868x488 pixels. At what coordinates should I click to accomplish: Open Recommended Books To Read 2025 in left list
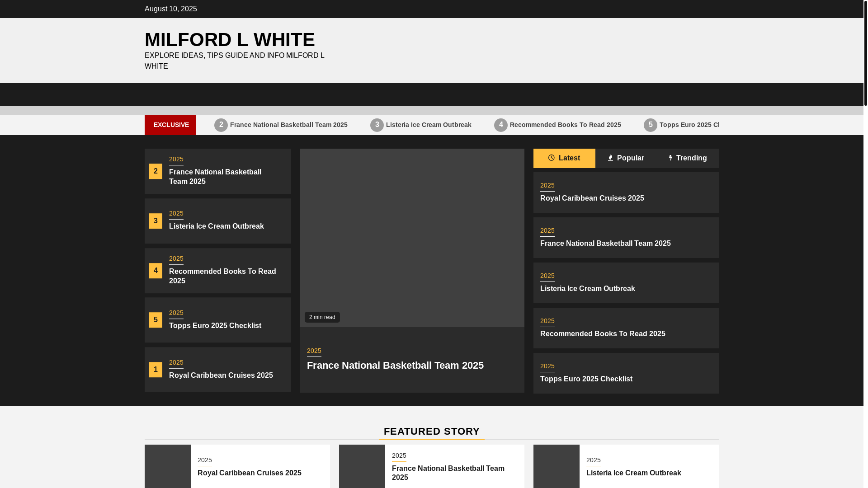(222, 276)
